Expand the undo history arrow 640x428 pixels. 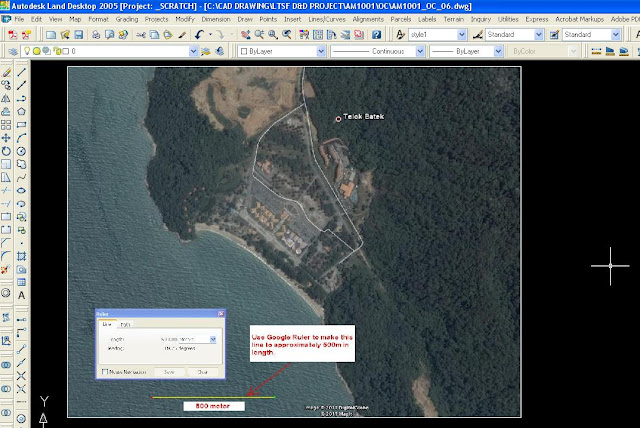click(210, 35)
